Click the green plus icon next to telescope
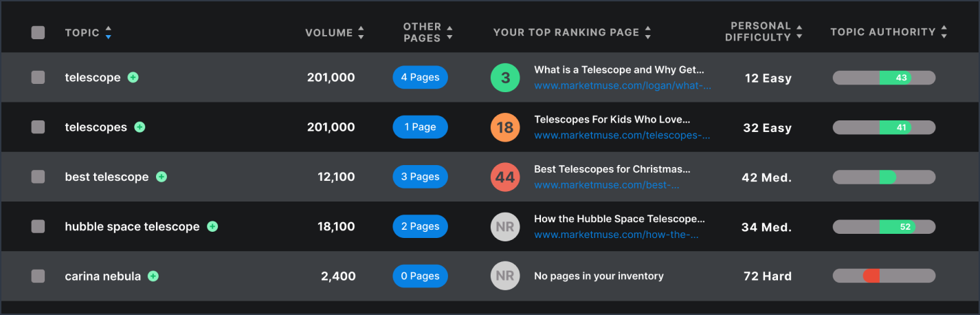Screen dimensions: 980x315 [133, 78]
